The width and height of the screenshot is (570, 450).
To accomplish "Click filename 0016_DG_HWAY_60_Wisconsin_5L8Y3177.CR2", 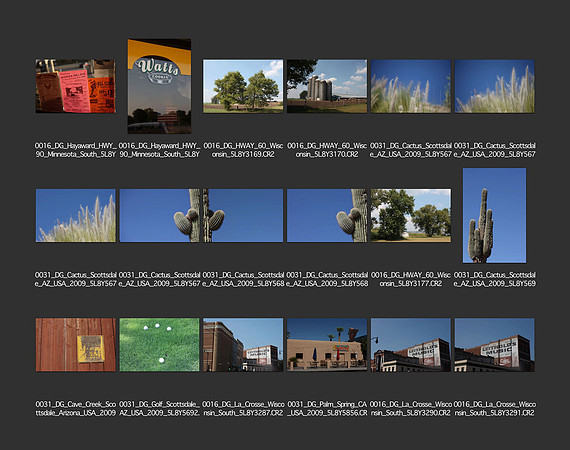I will point(411,279).
